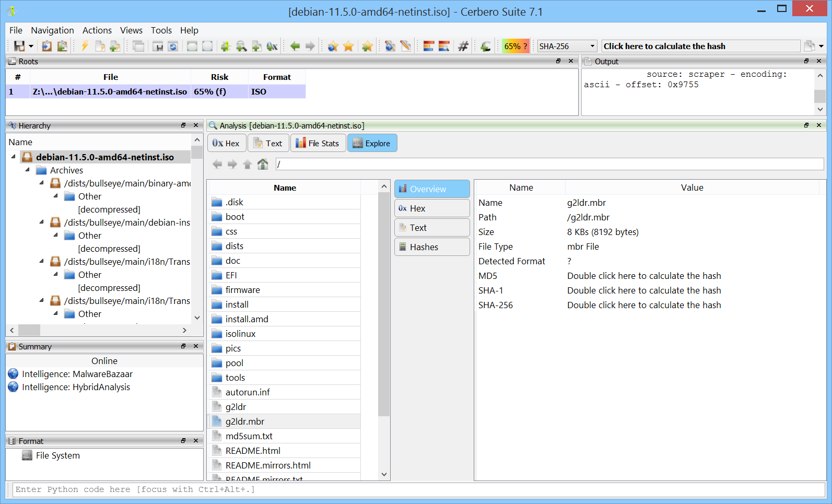
Task: Click the Python code input field
Action: [x=418, y=489]
